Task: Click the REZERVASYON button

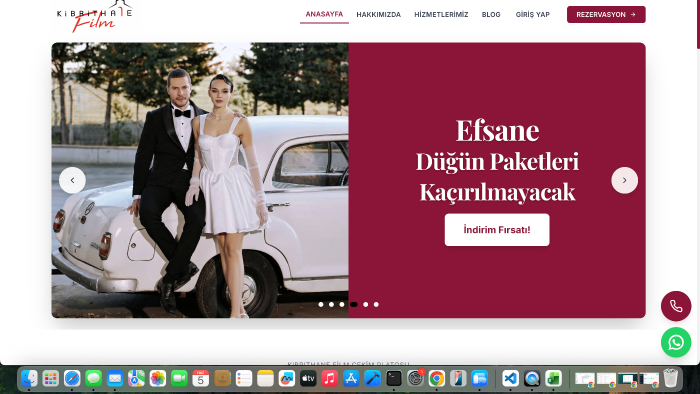Action: click(606, 15)
